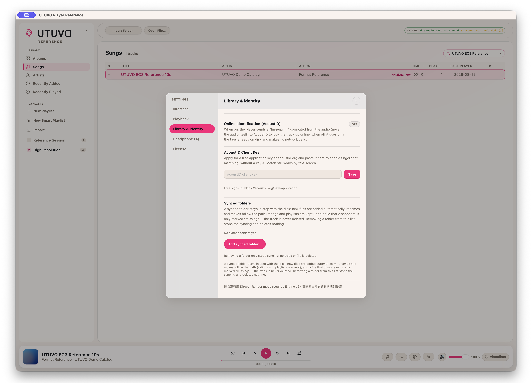Click the ARTIST column header
The height and width of the screenshot is (392, 532).
tap(228, 66)
